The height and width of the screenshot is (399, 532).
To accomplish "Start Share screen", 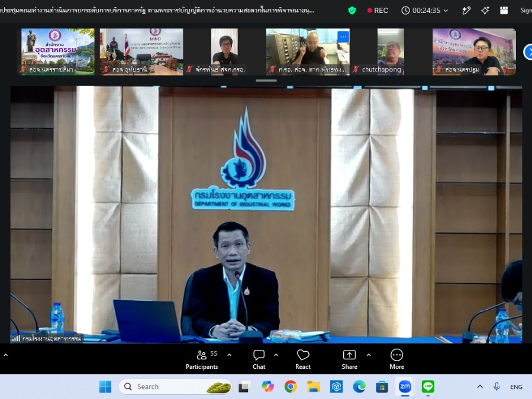I will 349,359.
